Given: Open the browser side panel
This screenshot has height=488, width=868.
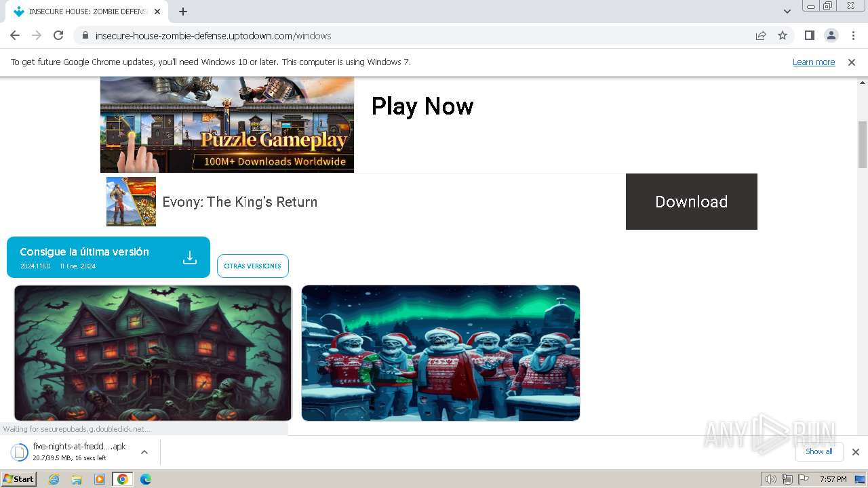Looking at the screenshot, I should coord(809,35).
